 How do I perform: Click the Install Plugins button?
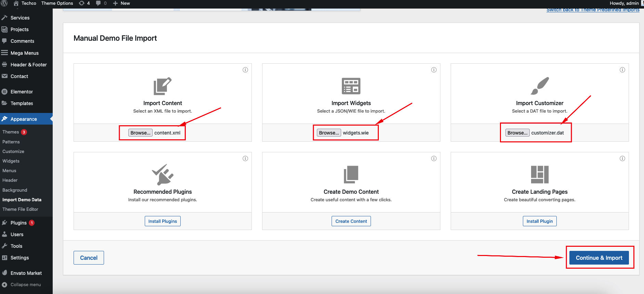click(x=163, y=221)
